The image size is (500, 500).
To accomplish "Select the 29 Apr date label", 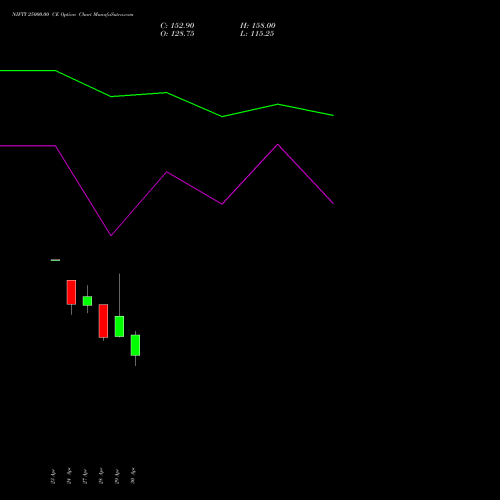I will tap(117, 476).
